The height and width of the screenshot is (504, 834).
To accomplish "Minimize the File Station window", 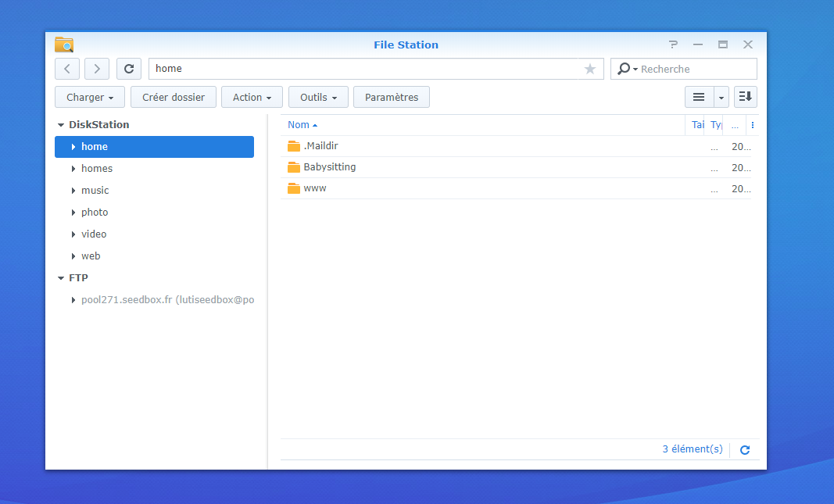I will (x=698, y=45).
